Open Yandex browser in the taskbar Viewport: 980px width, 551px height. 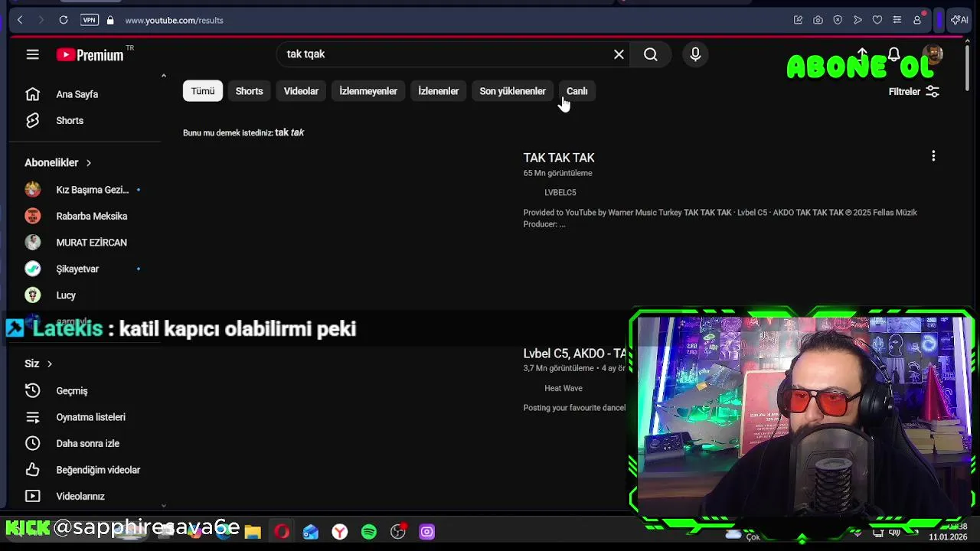pos(340,531)
